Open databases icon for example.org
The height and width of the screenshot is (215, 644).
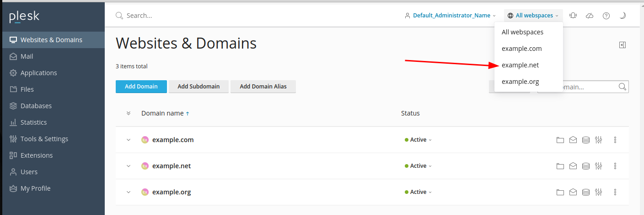click(x=585, y=192)
